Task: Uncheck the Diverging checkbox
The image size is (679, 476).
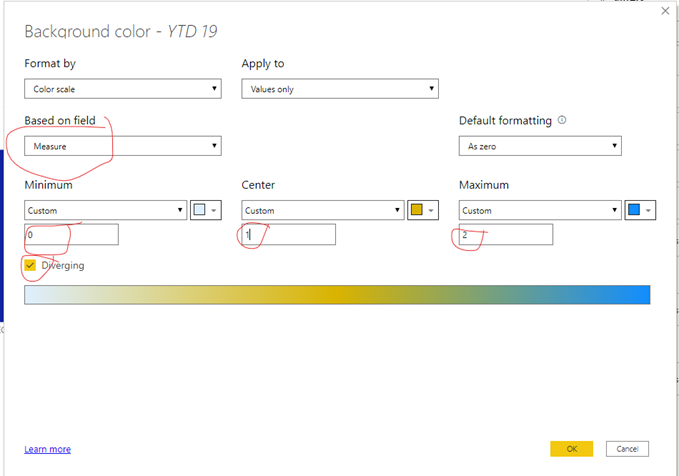Action: (30, 265)
